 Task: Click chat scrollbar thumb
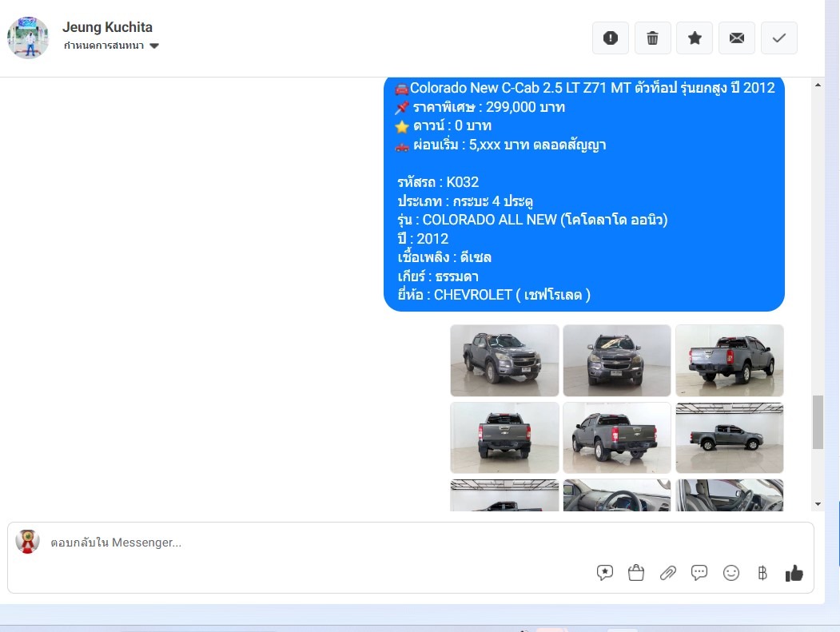818,422
